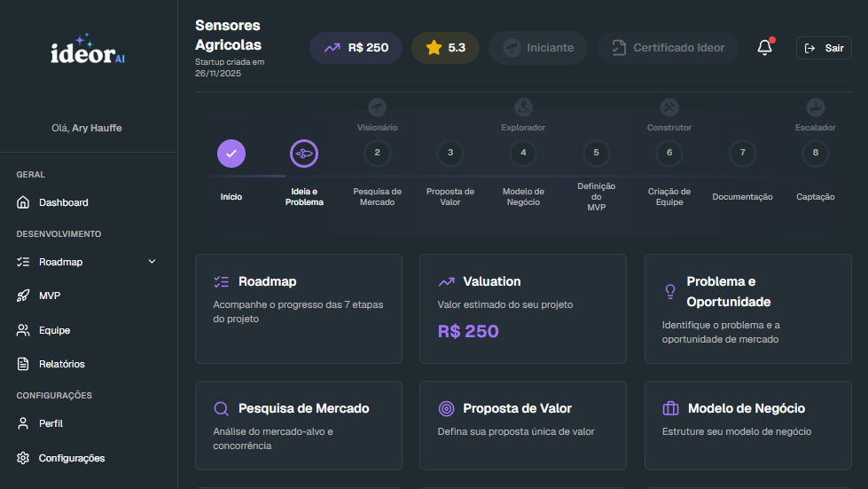Open the Proposta de Valor card
This screenshot has height=489, width=868.
click(523, 426)
